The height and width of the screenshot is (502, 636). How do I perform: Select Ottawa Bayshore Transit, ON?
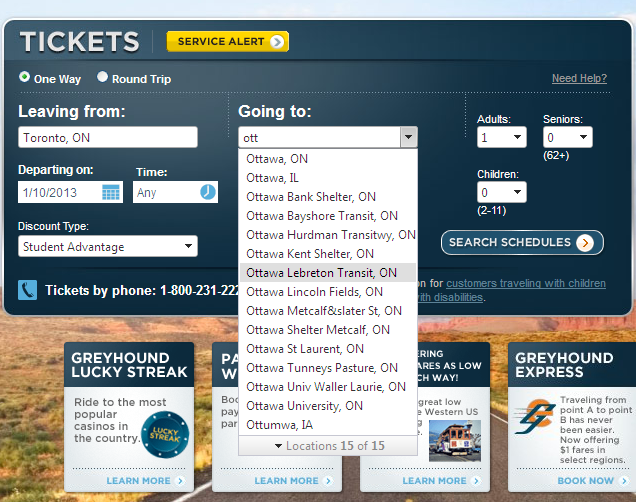[x=328, y=216]
